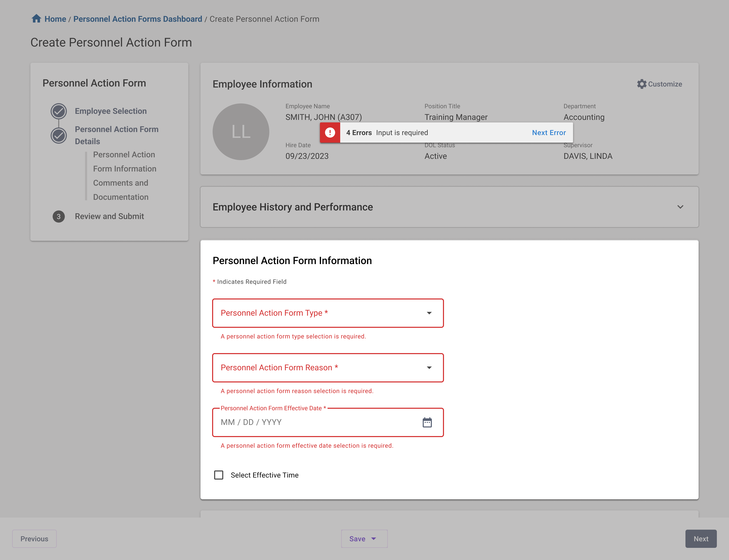Go to Review and Submit step
This screenshot has height=560, width=729.
point(109,216)
